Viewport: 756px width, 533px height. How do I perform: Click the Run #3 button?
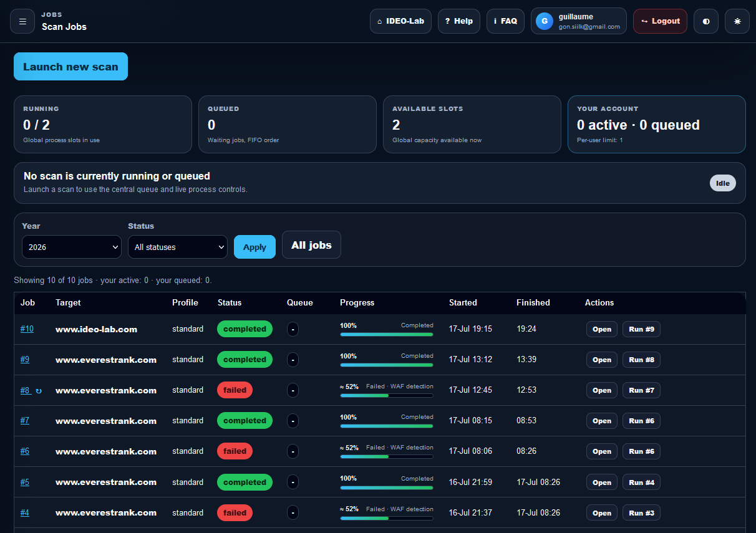click(x=641, y=513)
